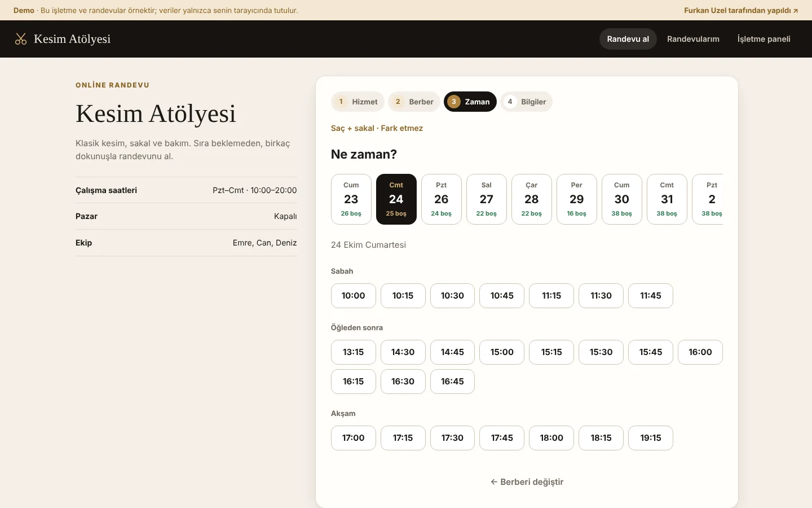Viewport: 812px width, 508px height.
Task: Select Cum 30 date card
Action: coord(622,199)
